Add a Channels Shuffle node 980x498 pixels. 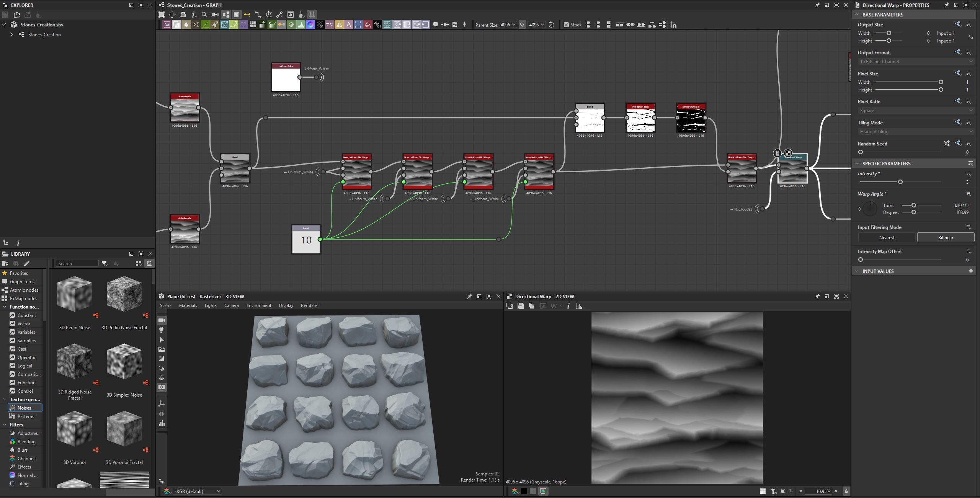pos(196,25)
